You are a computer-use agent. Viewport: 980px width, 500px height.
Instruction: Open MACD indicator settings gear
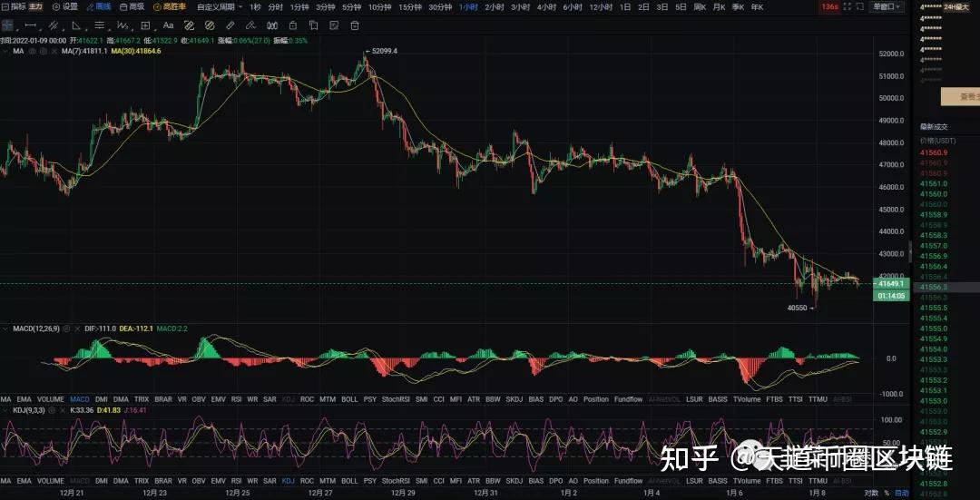[x=67, y=328]
